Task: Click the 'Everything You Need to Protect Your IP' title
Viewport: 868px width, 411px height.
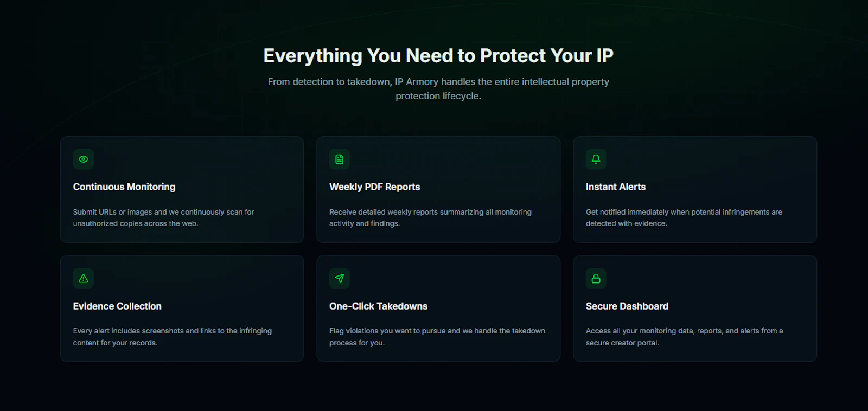Action: (438, 56)
